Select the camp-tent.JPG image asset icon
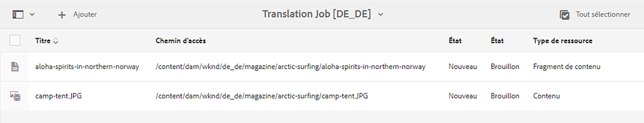This screenshot has width=644, height=123. pyautogui.click(x=15, y=96)
